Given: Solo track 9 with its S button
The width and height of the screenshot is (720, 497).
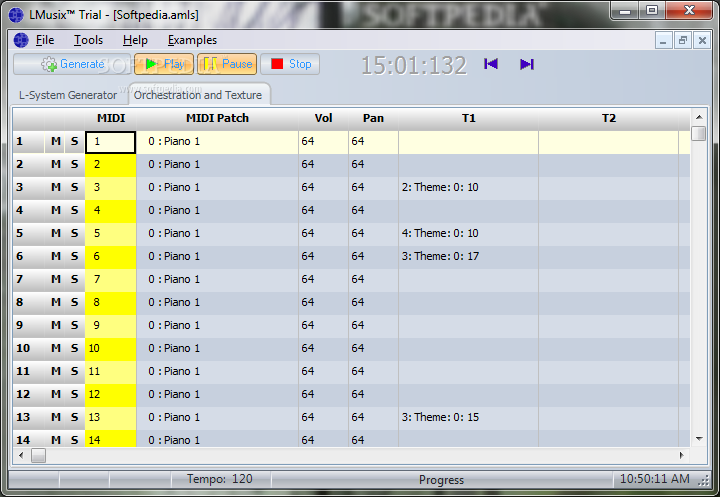Looking at the screenshot, I should pyautogui.click(x=75, y=325).
